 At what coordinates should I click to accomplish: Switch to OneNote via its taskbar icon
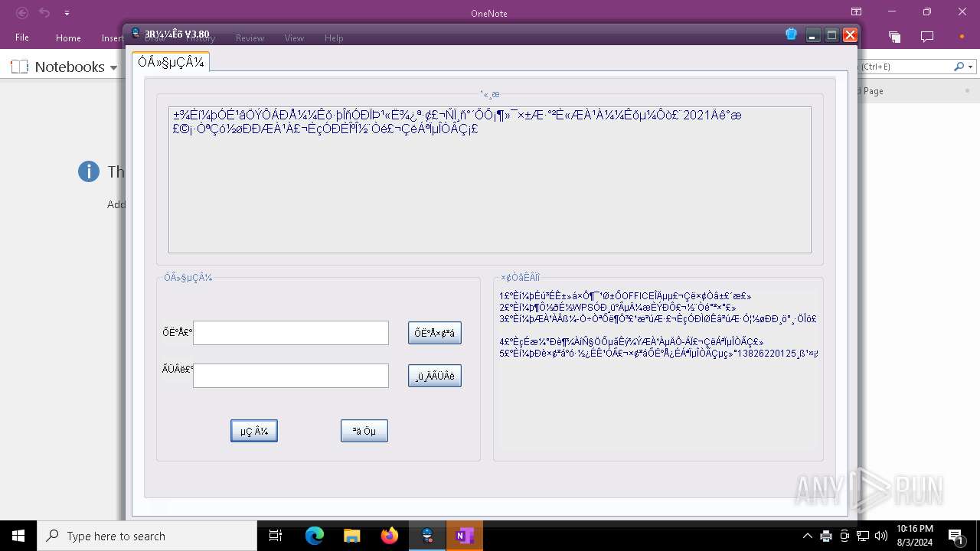pos(465,536)
